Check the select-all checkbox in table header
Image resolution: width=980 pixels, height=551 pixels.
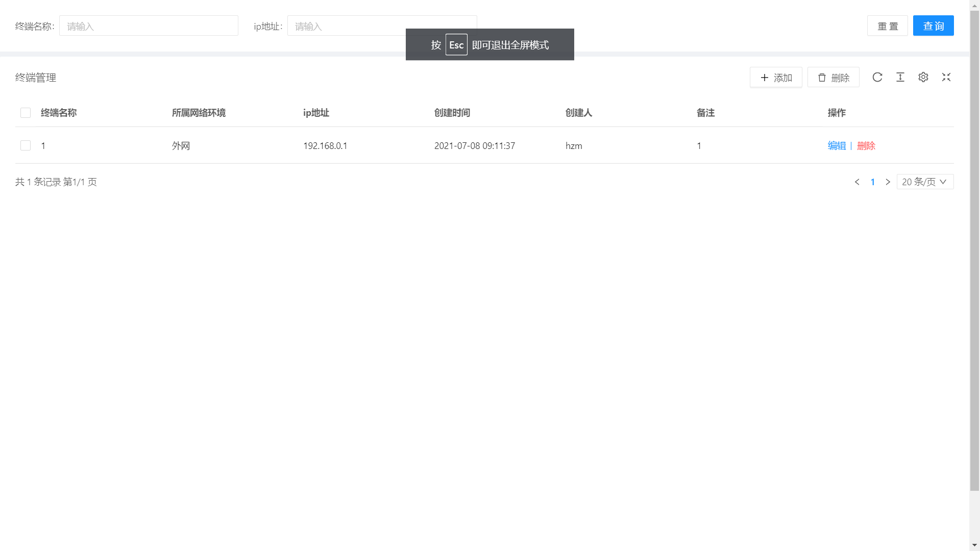tap(26, 112)
